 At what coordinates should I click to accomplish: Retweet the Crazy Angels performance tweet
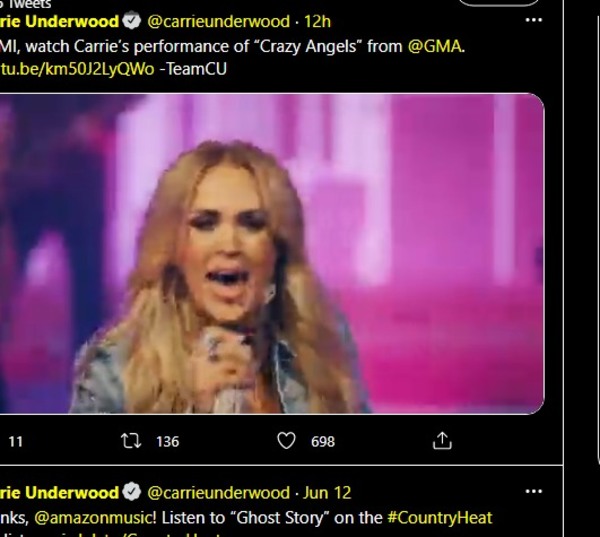130,441
